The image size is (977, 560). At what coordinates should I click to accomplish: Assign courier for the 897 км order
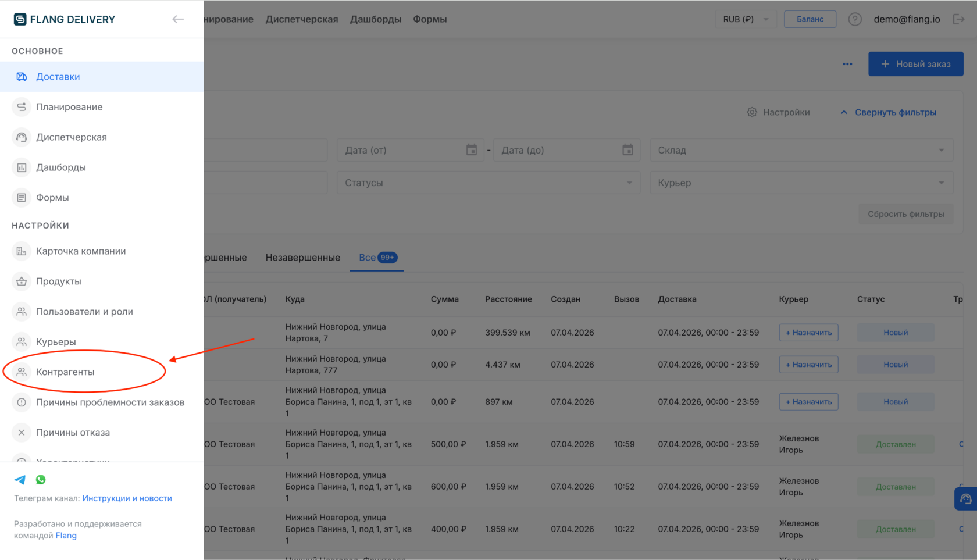pos(809,402)
